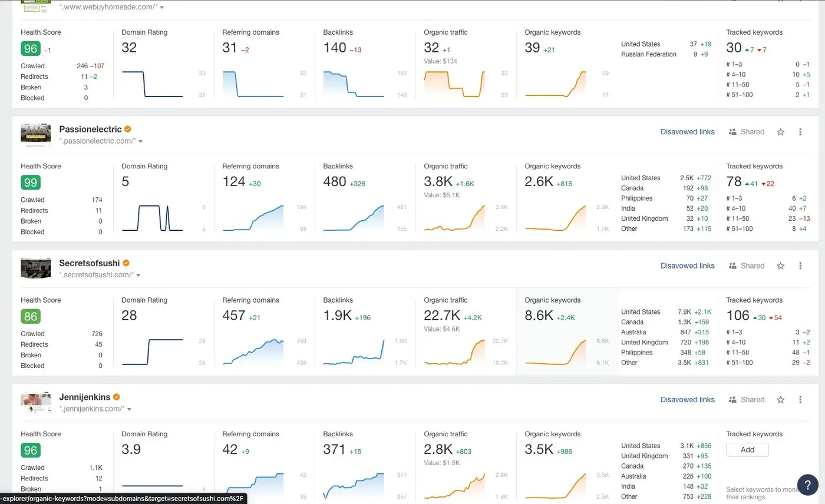Image resolution: width=825 pixels, height=504 pixels.
Task: Click the Health Score 86 badge for Secretsofsushi
Action: [31, 316]
